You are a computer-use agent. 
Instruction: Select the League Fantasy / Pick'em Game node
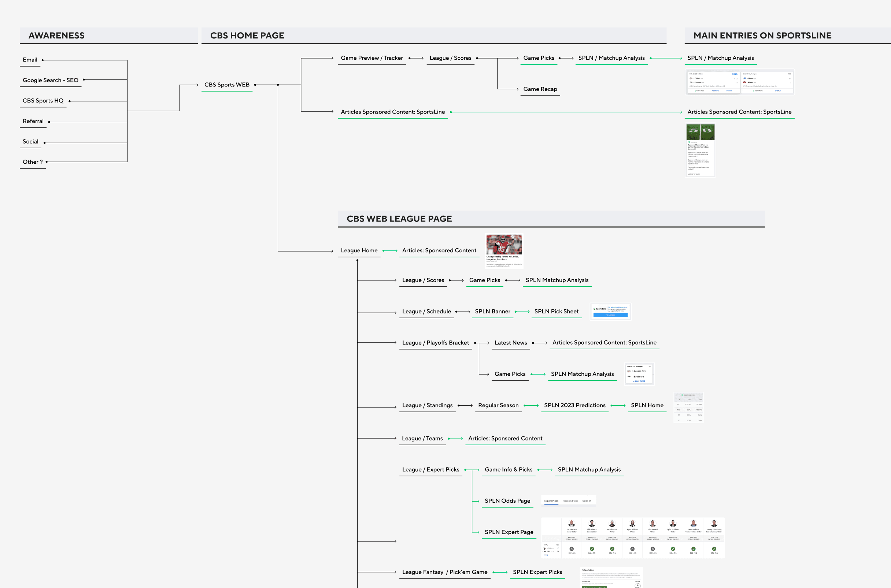(x=444, y=573)
